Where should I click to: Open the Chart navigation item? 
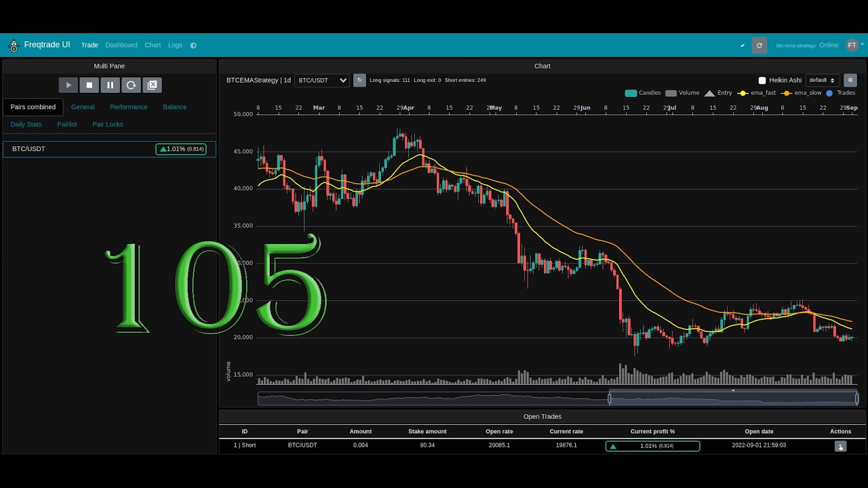153,45
